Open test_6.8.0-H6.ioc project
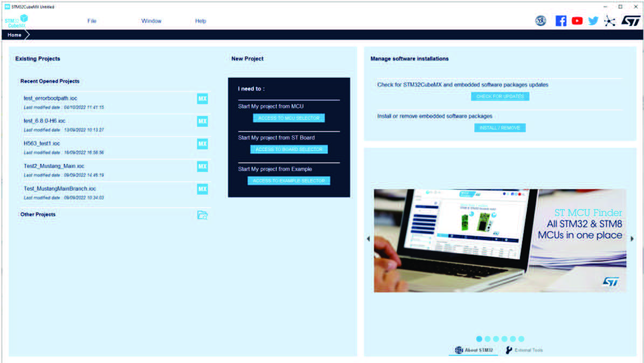Image resolution: width=644 pixels, height=363 pixels. (44, 121)
